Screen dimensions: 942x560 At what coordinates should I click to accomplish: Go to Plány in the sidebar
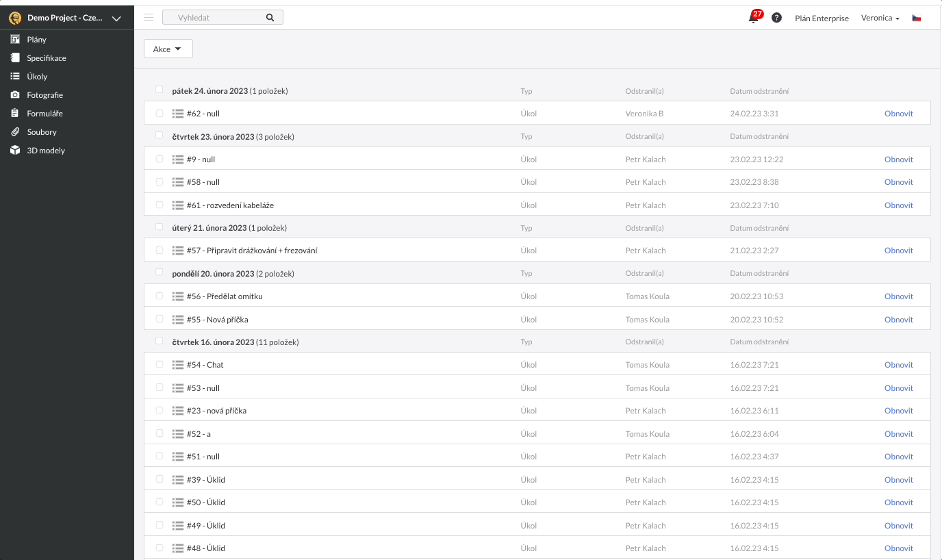point(37,40)
